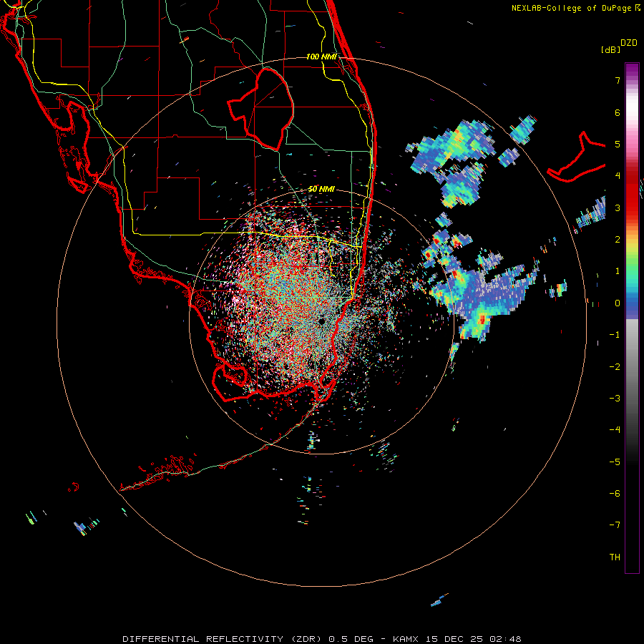Click the "4" value on the dB scale
Screen dimensions: 644x644
[x=618, y=176]
